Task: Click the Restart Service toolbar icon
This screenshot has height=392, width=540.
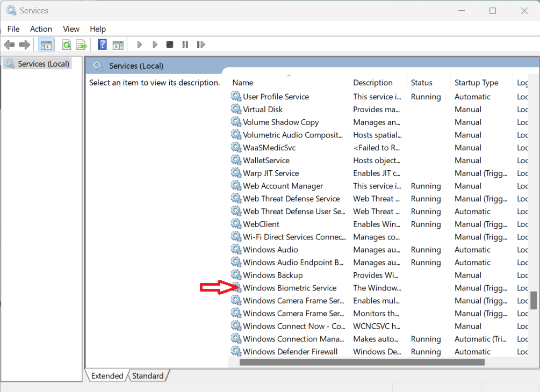Action: (201, 45)
